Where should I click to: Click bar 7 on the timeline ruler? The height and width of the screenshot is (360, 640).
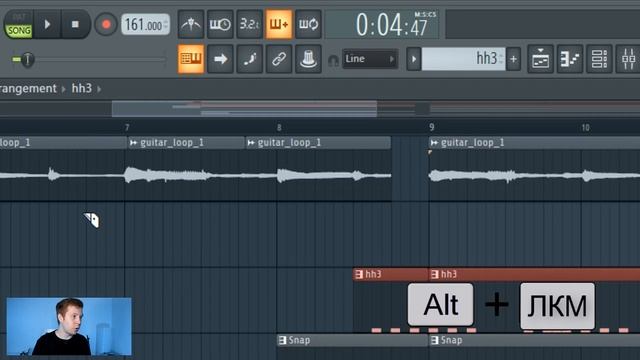pyautogui.click(x=127, y=128)
